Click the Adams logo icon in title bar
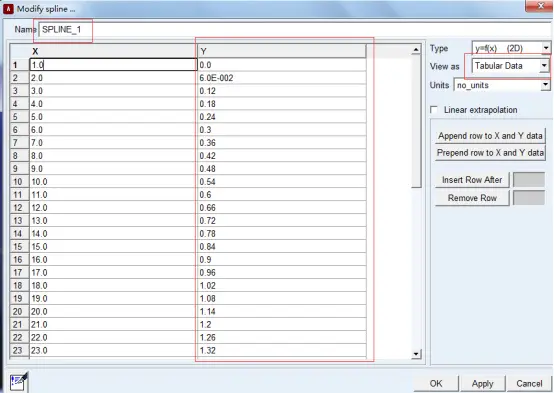This screenshot has width=554, height=393. click(8, 8)
